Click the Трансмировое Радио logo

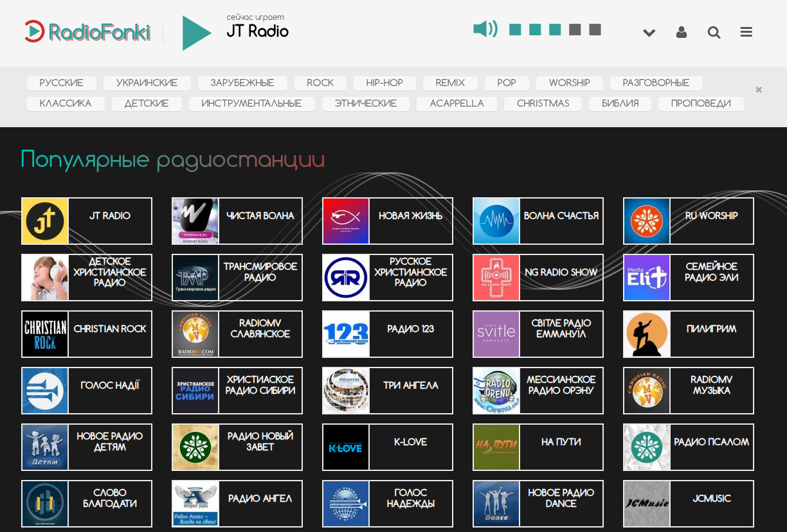(x=195, y=278)
